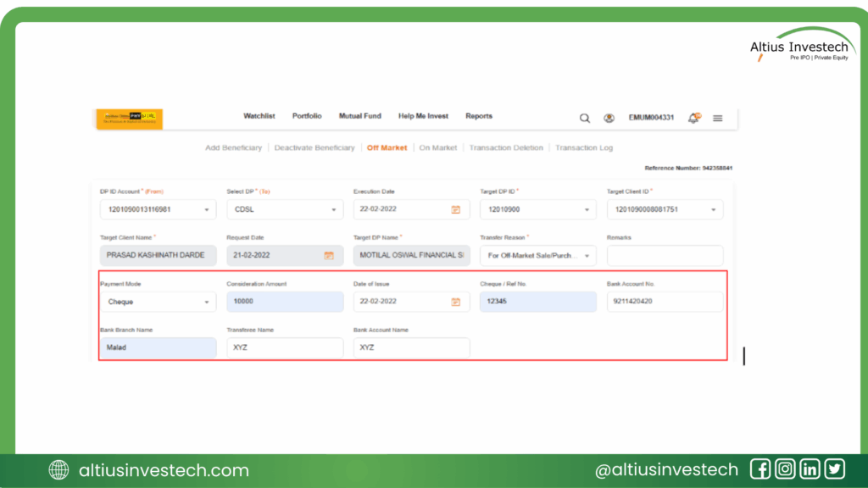Open the Mutual Fund menu
Screen dimensions: 868x488
click(x=360, y=116)
